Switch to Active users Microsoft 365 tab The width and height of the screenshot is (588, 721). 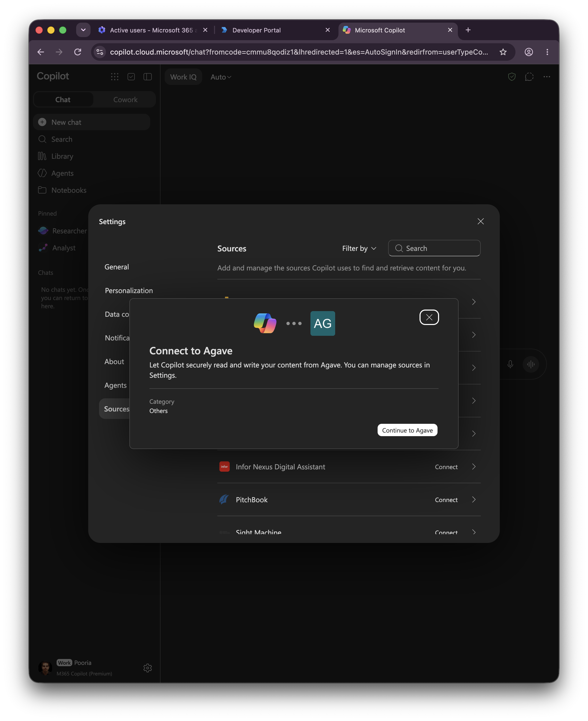(153, 30)
